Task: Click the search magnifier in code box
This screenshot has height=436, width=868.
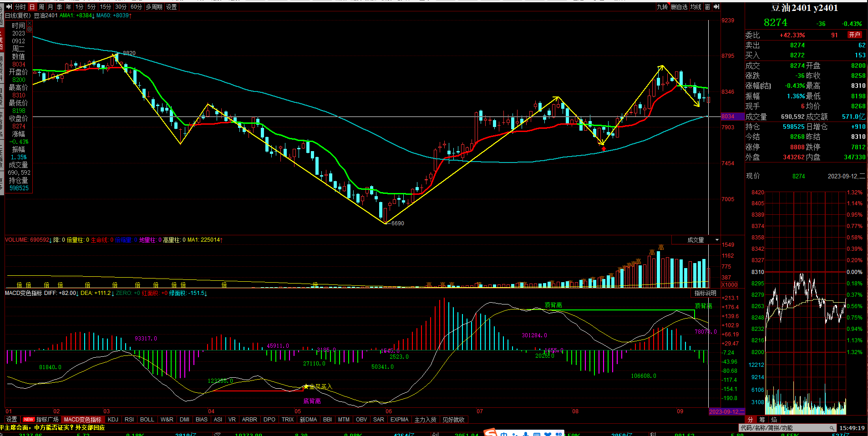Action: 832,428
